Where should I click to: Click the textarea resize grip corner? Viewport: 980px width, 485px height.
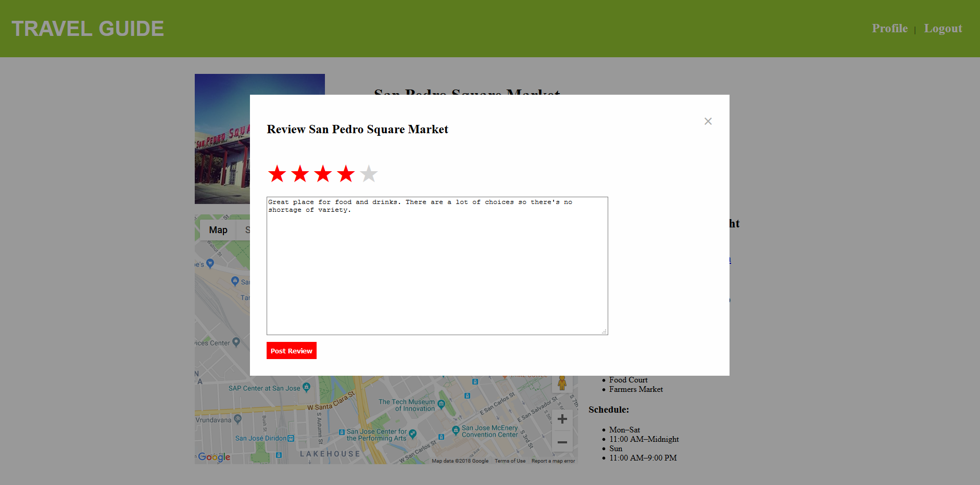(x=604, y=331)
